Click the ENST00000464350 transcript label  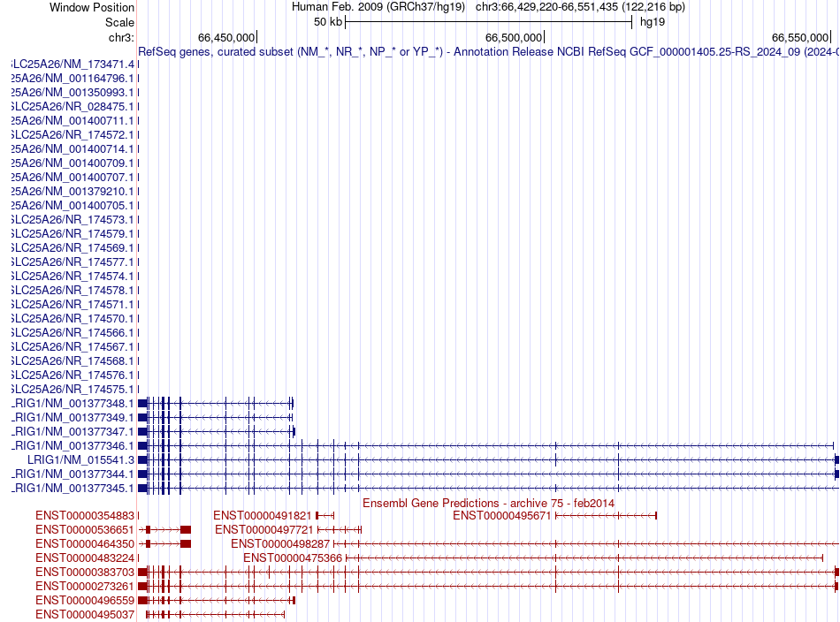(85, 544)
